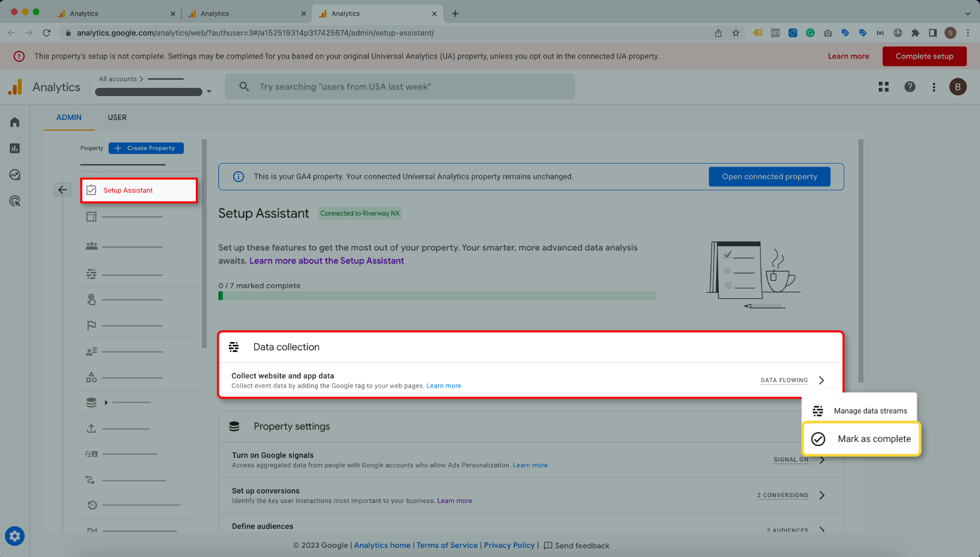Reload the page with the refresh icon
The height and width of the screenshot is (557, 980).
point(47,33)
